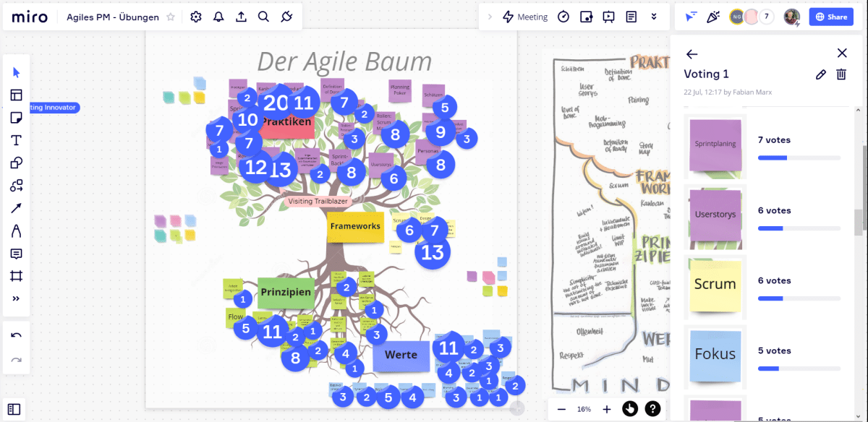Select the sticky note tool
This screenshot has width=868, height=422.
pyautogui.click(x=17, y=118)
